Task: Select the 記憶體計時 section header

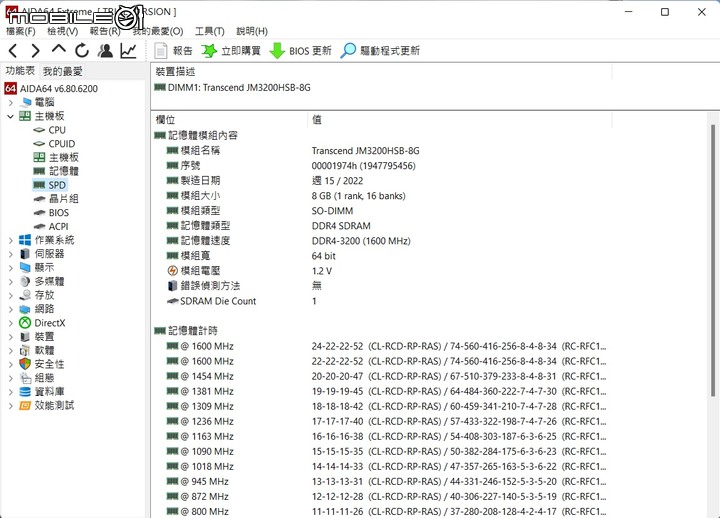Action: pos(186,331)
